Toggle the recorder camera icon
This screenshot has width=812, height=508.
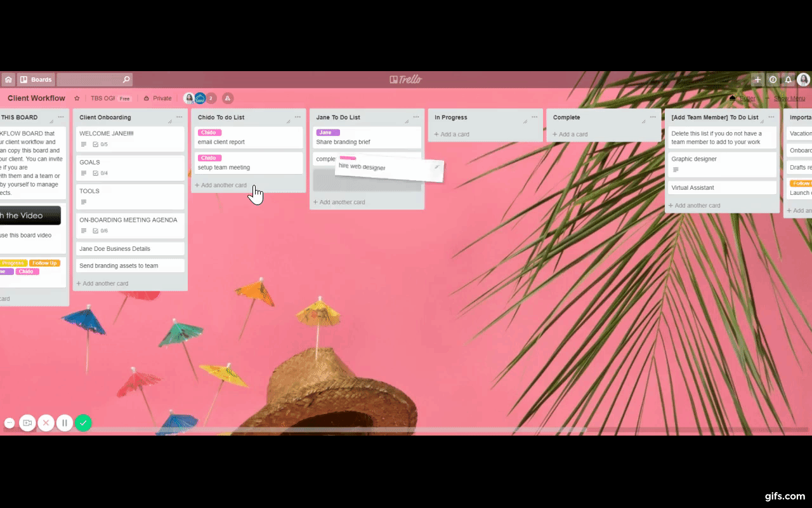27,423
